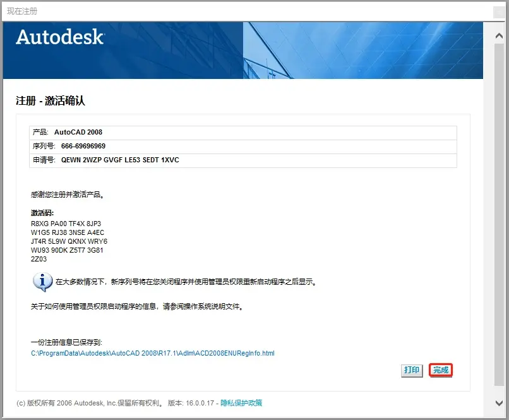Select the product name AutoCAD 2008
Screen dimensions: 509x420
(x=78, y=132)
